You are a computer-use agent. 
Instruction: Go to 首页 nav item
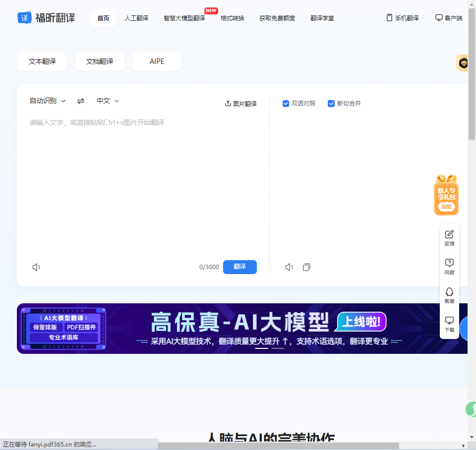click(103, 18)
